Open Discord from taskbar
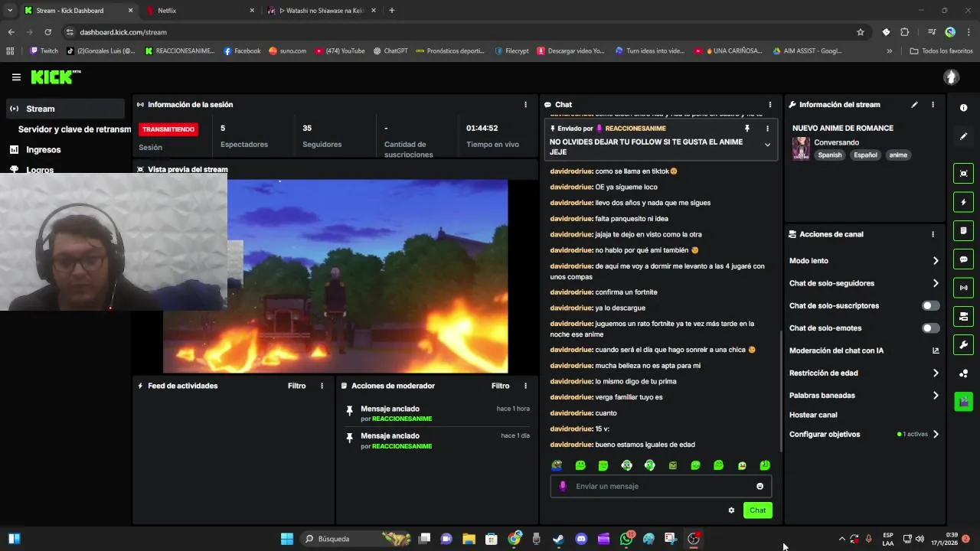The height and width of the screenshot is (551, 980). click(x=581, y=539)
